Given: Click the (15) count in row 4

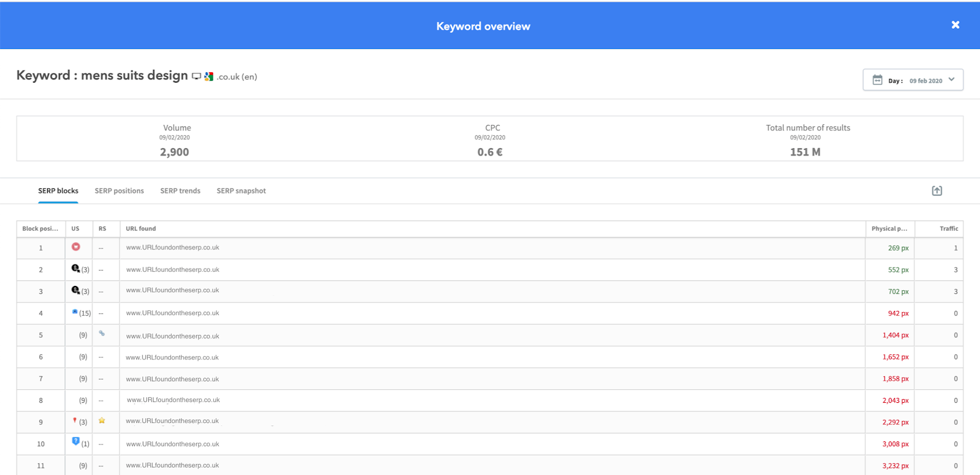Looking at the screenshot, I should [85, 313].
